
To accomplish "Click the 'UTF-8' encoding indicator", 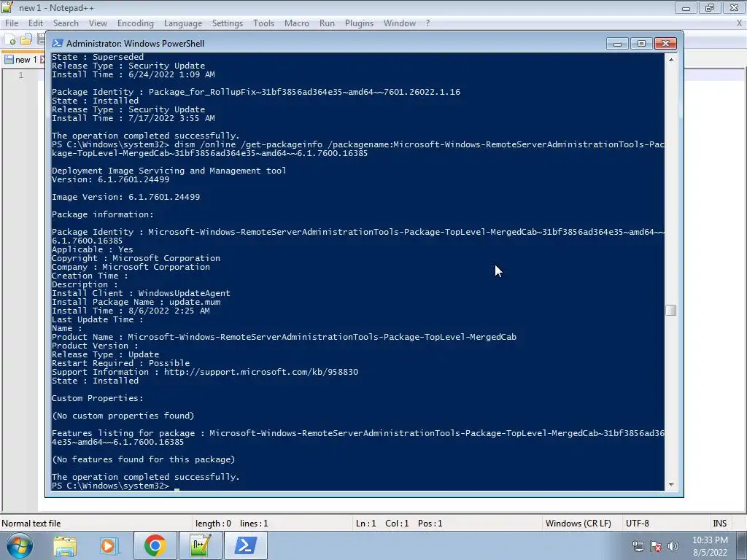I will coord(638,524).
